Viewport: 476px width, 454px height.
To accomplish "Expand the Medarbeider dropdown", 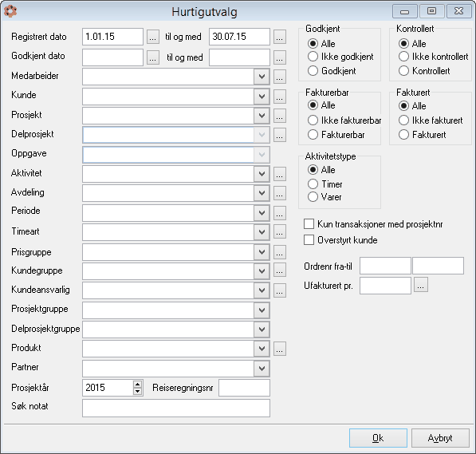I will 262,77.
